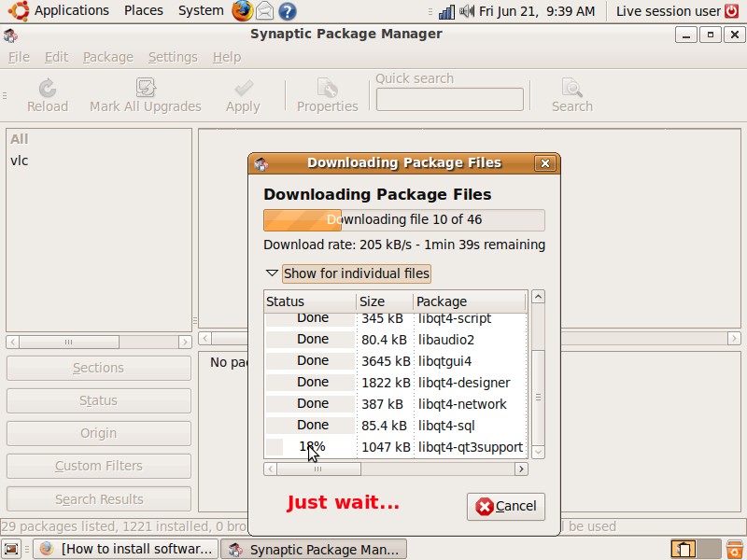The image size is (747, 560).
Task: Open the Edit menu in Synaptic
Action: click(x=56, y=57)
